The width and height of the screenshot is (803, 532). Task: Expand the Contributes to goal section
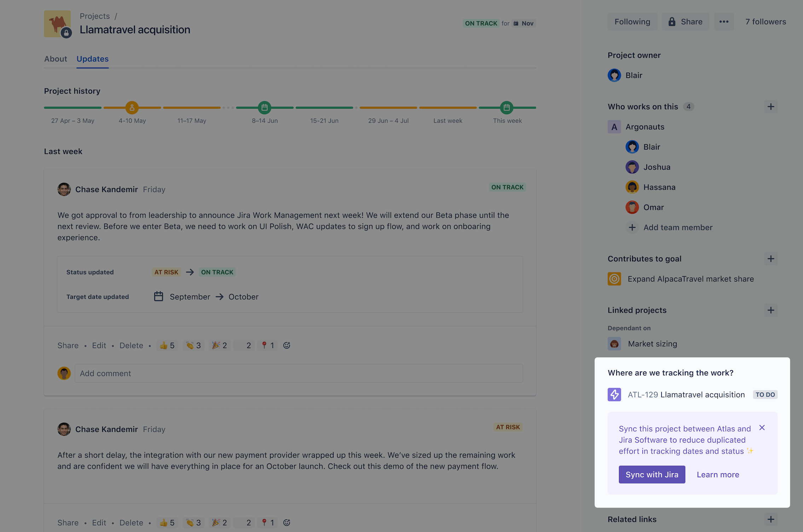[770, 258]
